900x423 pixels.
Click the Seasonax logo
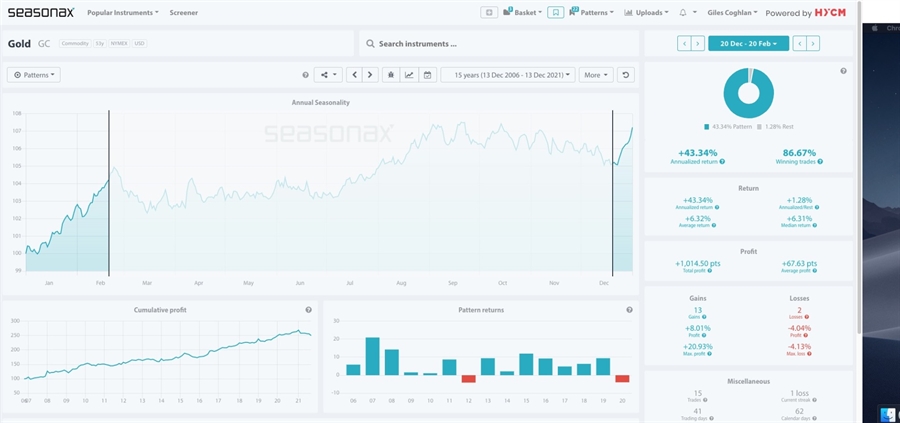(x=40, y=13)
